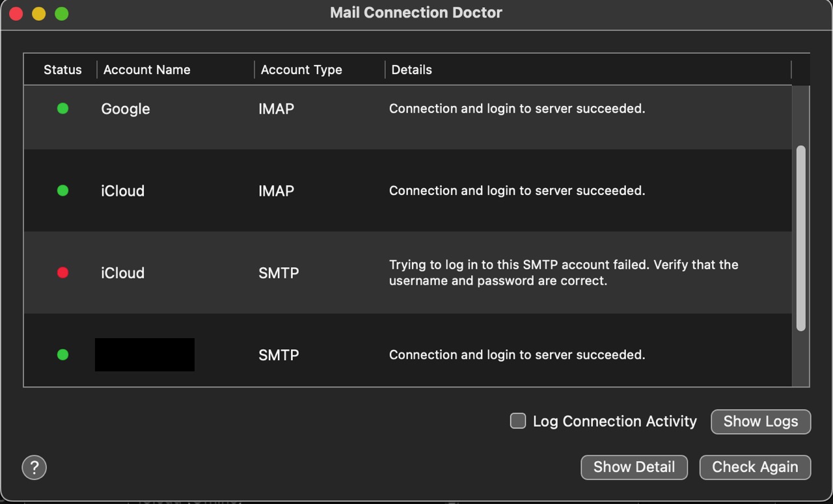833x504 pixels.
Task: Click the red status dot for iCloud SMTP
Action: click(x=62, y=272)
